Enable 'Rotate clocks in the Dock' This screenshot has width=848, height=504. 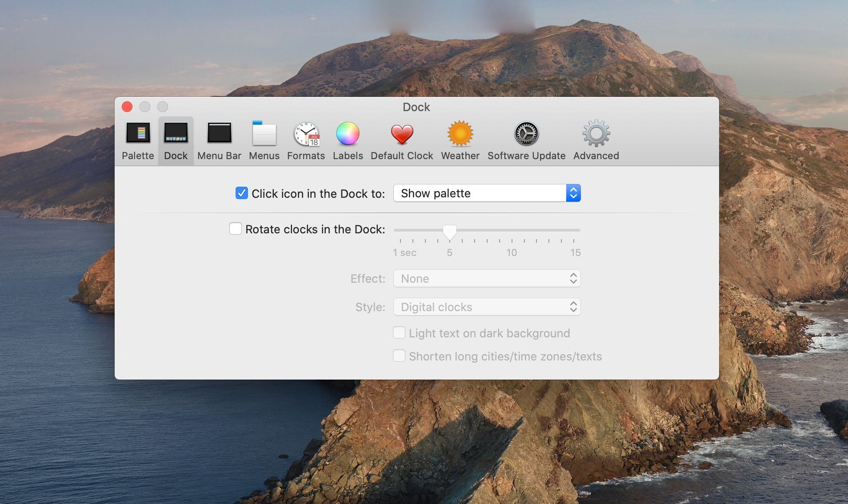click(x=236, y=228)
